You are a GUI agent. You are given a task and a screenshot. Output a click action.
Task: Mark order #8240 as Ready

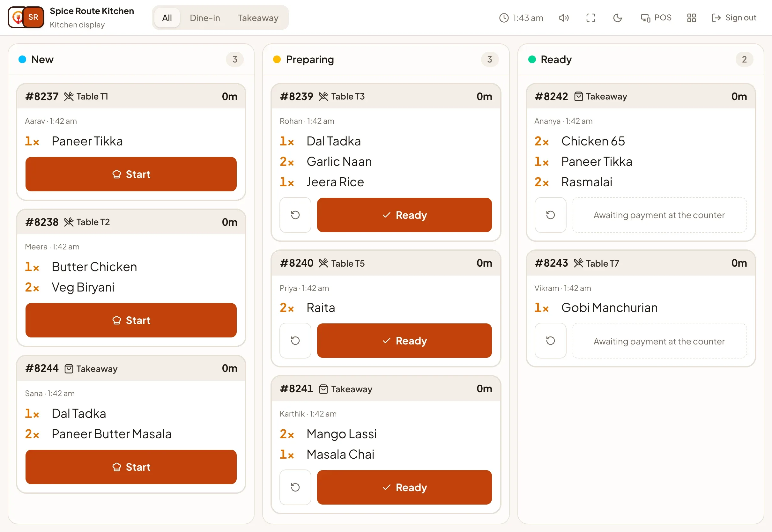(x=404, y=340)
